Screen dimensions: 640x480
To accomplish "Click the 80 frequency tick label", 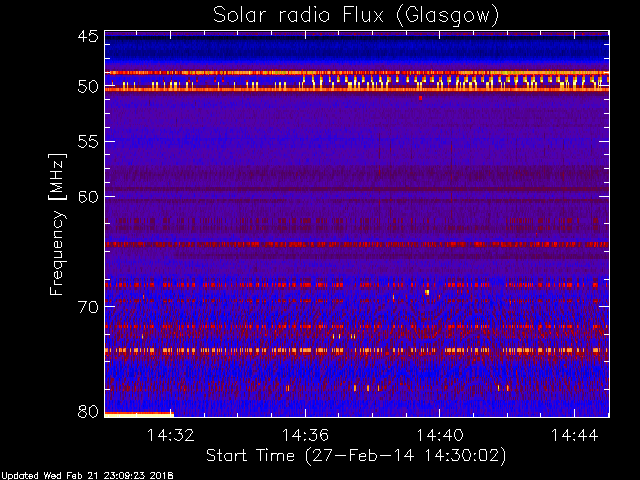I will (88, 411).
